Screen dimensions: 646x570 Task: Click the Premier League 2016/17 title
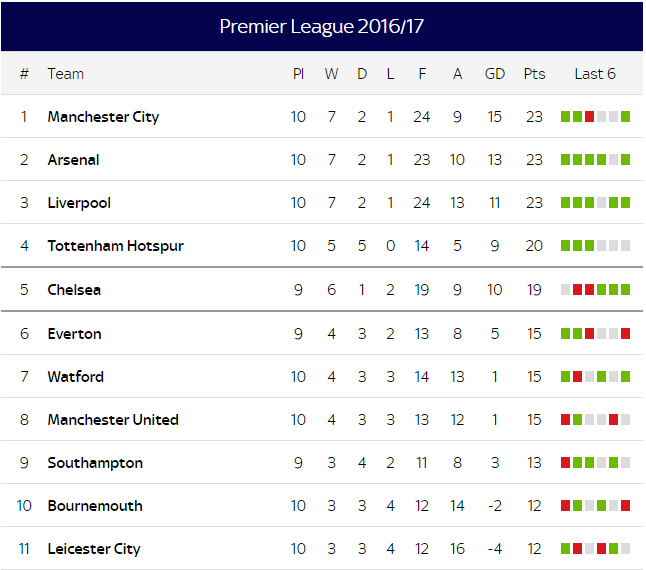(x=321, y=26)
